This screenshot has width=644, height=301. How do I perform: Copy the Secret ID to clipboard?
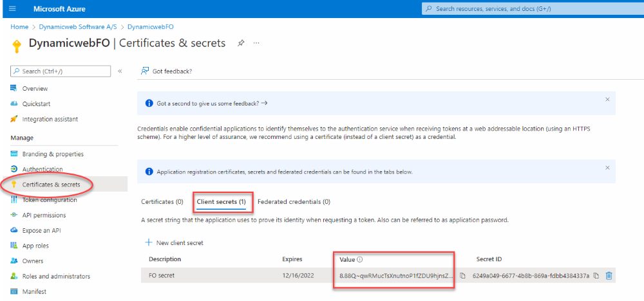pyautogui.click(x=596, y=276)
